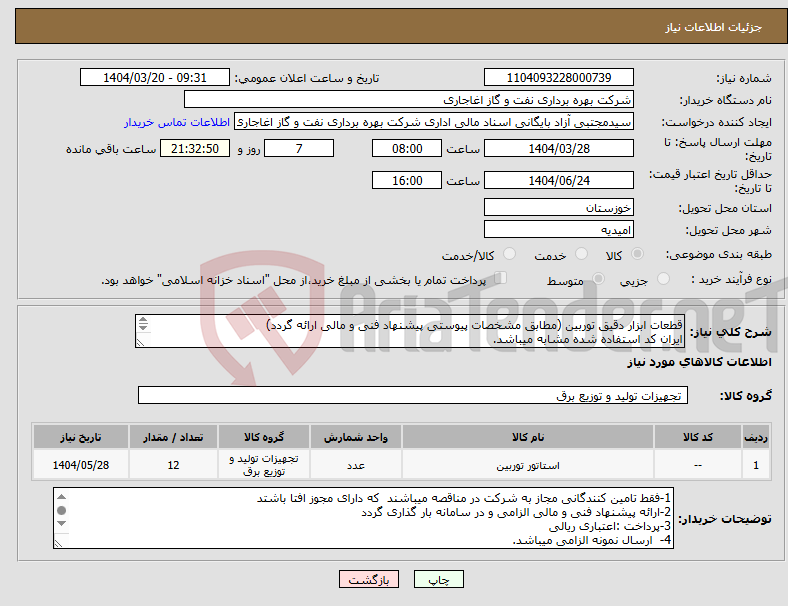The width and height of the screenshot is (788, 606).
Task: Open اطلاعات تماس خریدار link
Action: (x=177, y=122)
